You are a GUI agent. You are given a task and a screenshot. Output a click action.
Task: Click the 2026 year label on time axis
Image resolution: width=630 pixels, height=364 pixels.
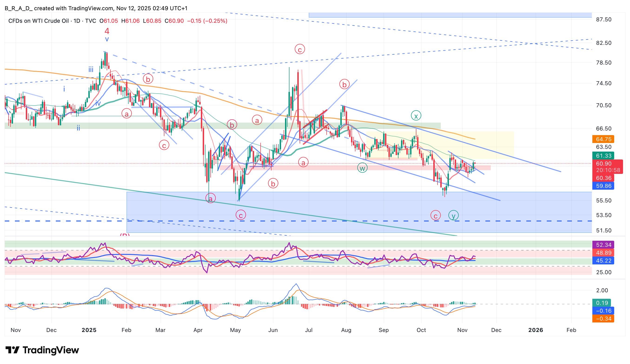[536, 330]
